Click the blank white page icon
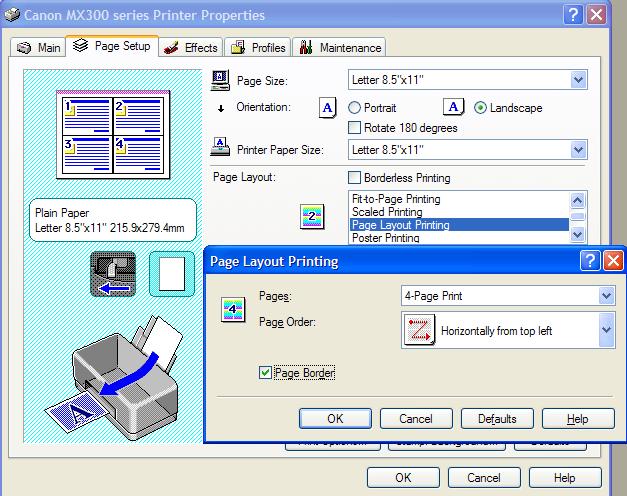Screen dimensions: 627x496 coord(171,274)
